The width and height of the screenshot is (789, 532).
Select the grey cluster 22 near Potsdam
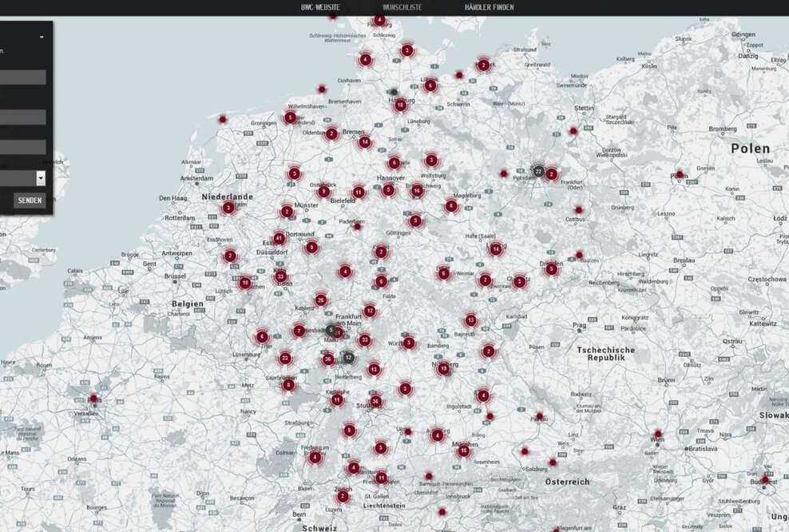[x=538, y=171]
